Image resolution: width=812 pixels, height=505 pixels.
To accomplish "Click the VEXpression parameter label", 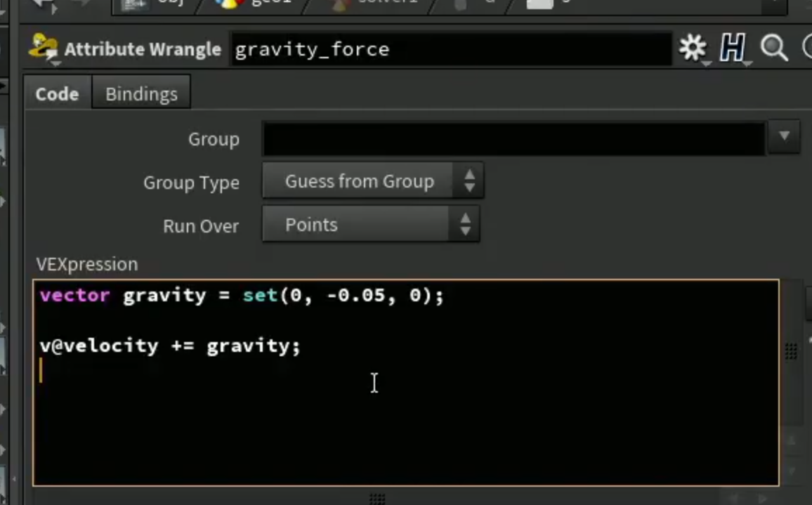I will pyautogui.click(x=87, y=264).
